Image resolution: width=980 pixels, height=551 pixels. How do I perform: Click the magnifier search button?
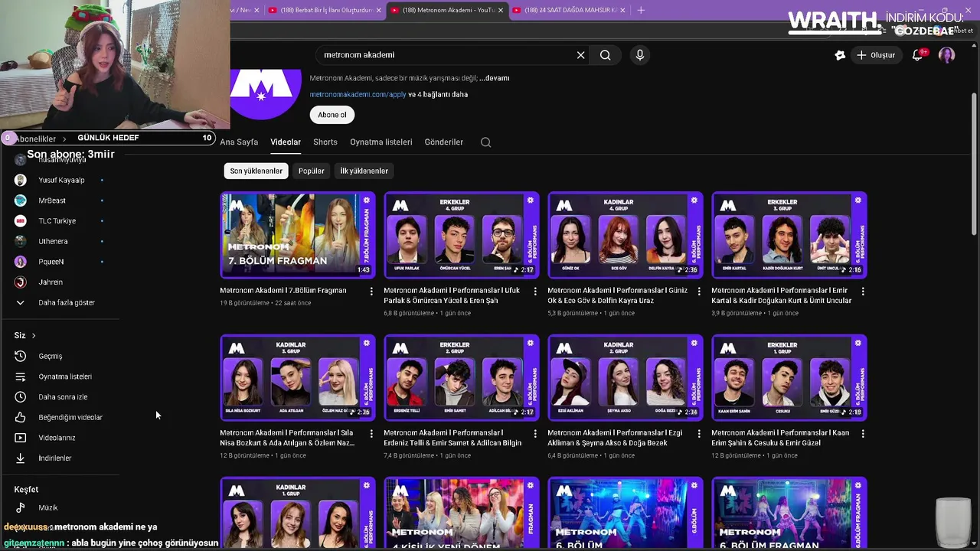[606, 55]
